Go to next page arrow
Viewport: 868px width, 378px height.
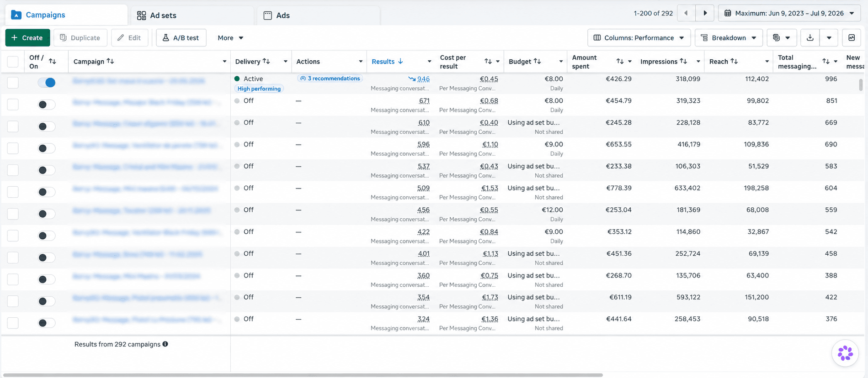tap(705, 13)
